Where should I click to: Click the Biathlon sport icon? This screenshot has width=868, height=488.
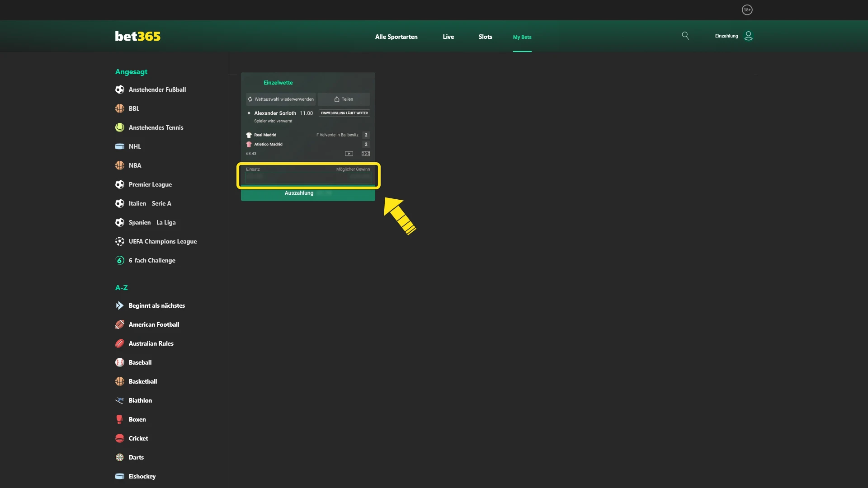[119, 400]
